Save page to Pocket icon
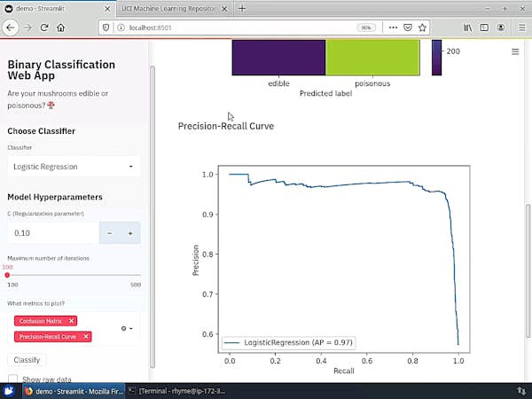Image resolution: width=532 pixels, height=399 pixels. coord(408,27)
